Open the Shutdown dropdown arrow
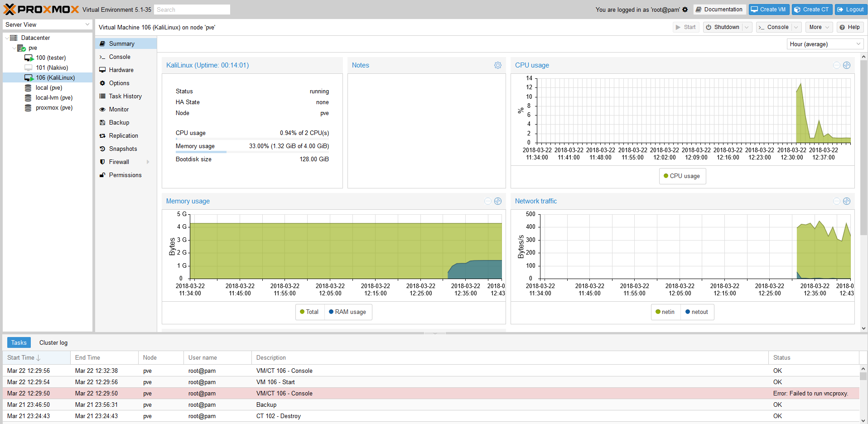This screenshot has height=424, width=868. point(747,27)
